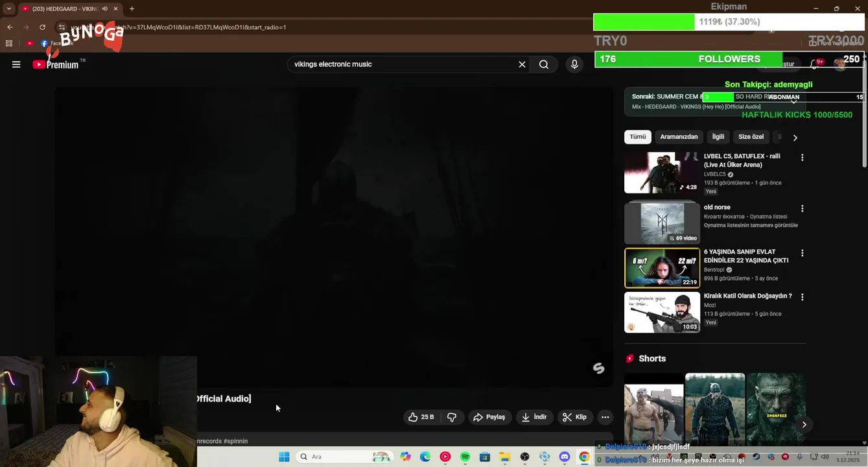Expand the mix playlist panel chevron
The image size is (868, 467).
(x=793, y=102)
